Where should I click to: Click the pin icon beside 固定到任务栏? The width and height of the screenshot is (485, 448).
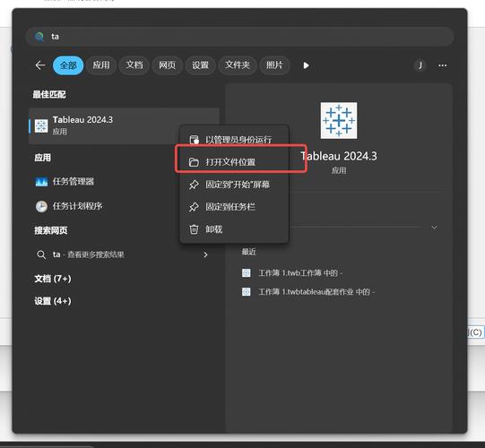click(194, 207)
